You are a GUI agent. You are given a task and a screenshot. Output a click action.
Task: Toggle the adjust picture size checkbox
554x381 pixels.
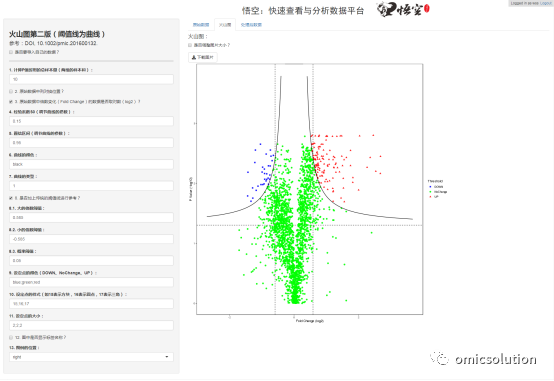190,45
